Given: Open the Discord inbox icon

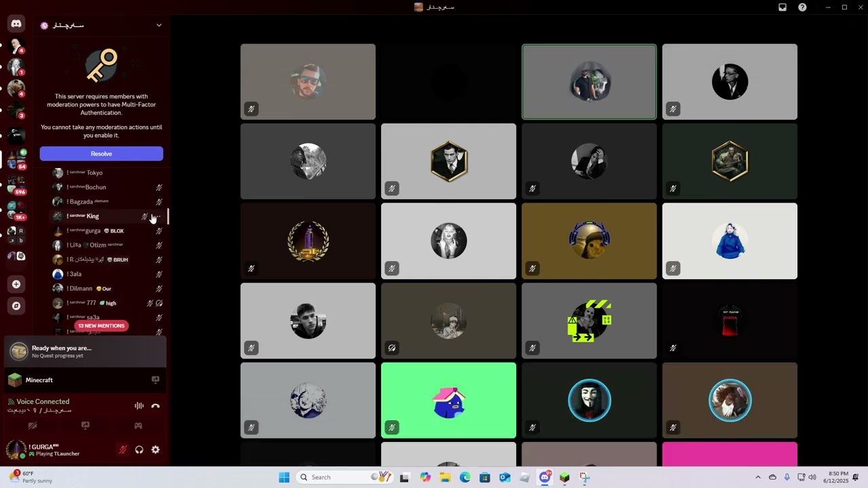Looking at the screenshot, I should [783, 7].
